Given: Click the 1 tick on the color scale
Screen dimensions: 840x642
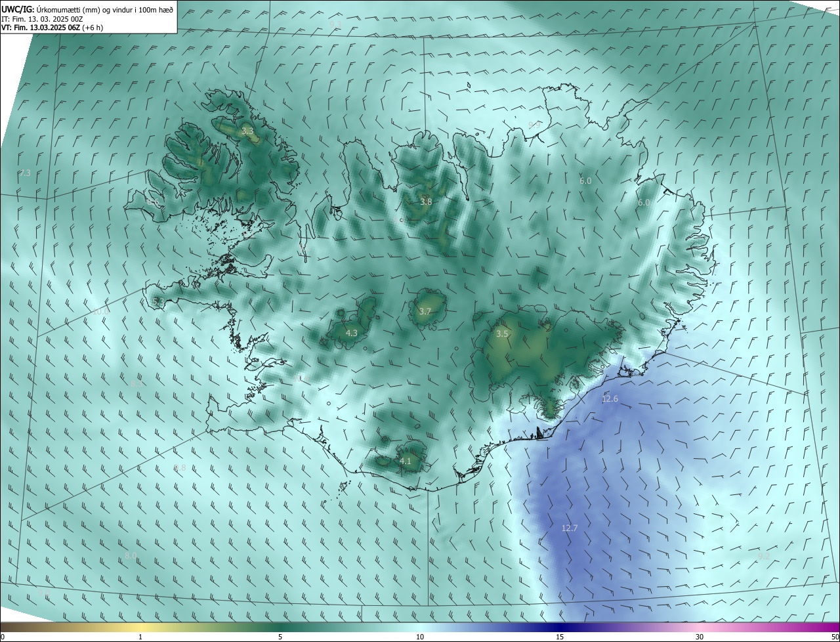Looking at the screenshot, I should coord(140,637).
